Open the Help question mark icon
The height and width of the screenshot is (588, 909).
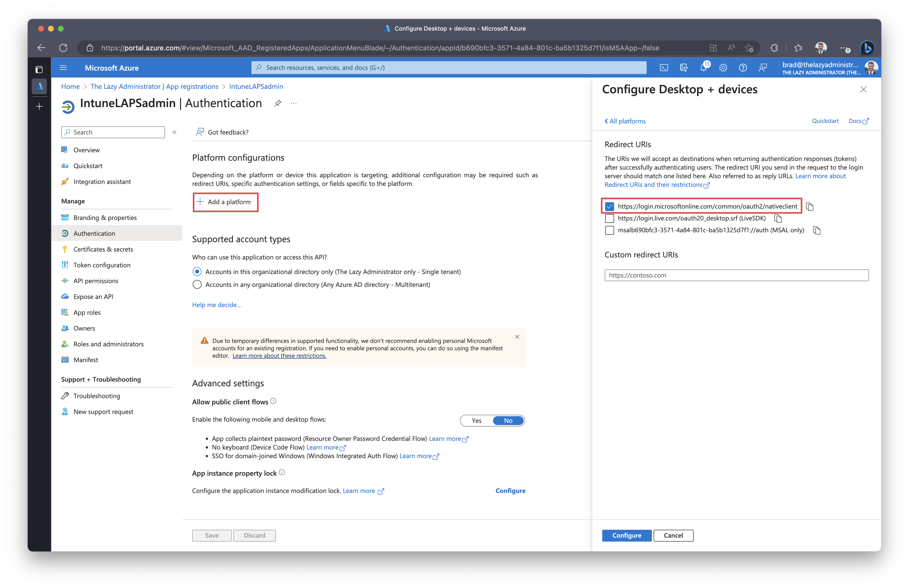tap(743, 68)
